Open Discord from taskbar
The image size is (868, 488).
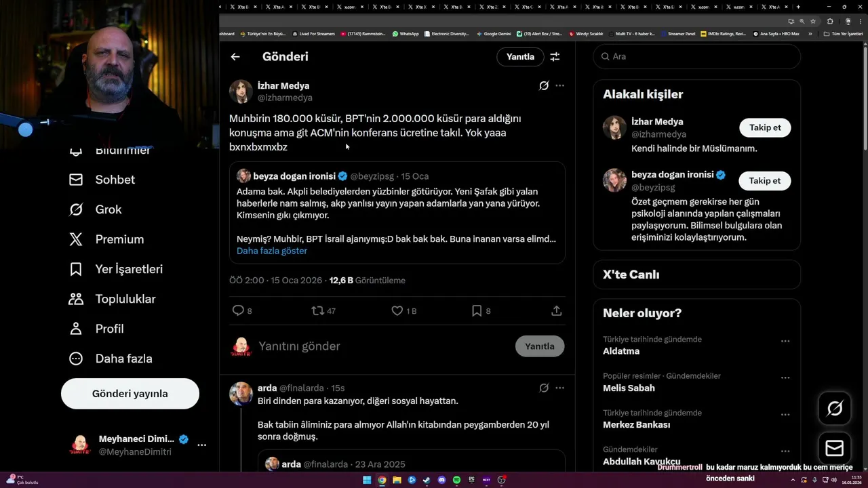[441, 480]
